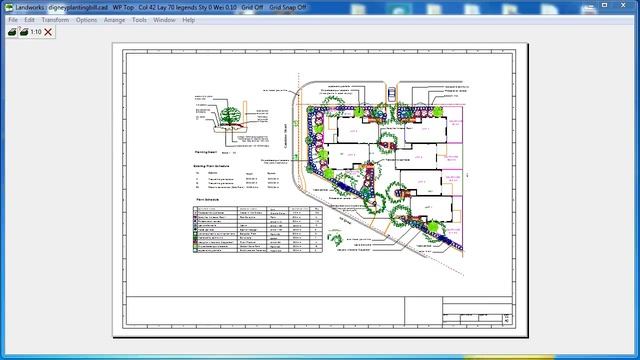Open the Window menu

[164, 20]
